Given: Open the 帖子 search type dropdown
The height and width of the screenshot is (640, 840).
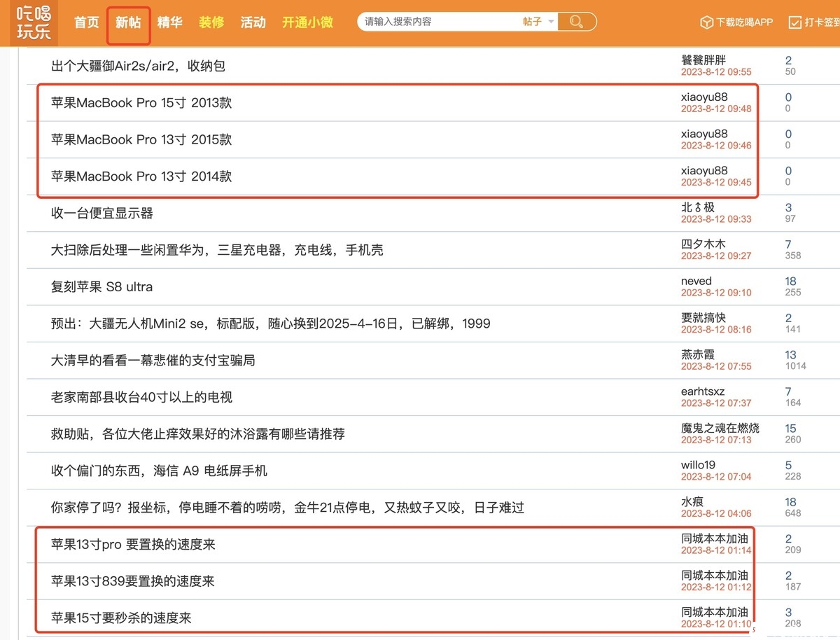Looking at the screenshot, I should tap(538, 22).
